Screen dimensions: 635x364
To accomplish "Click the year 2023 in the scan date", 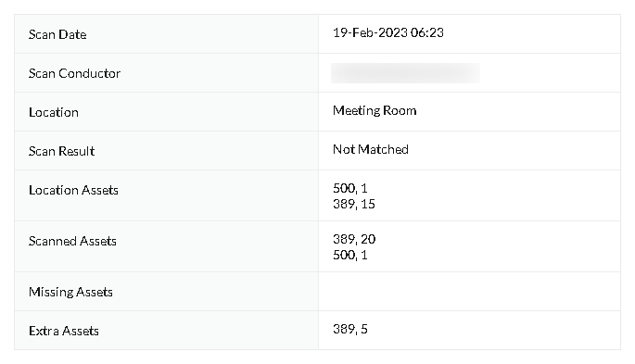I will pos(392,32).
